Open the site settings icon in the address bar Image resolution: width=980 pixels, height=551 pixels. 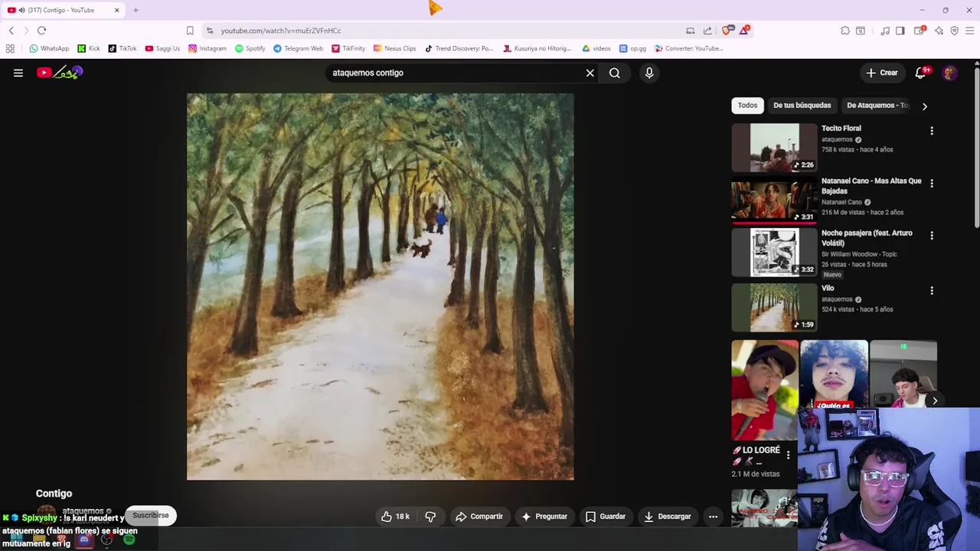[x=210, y=31]
